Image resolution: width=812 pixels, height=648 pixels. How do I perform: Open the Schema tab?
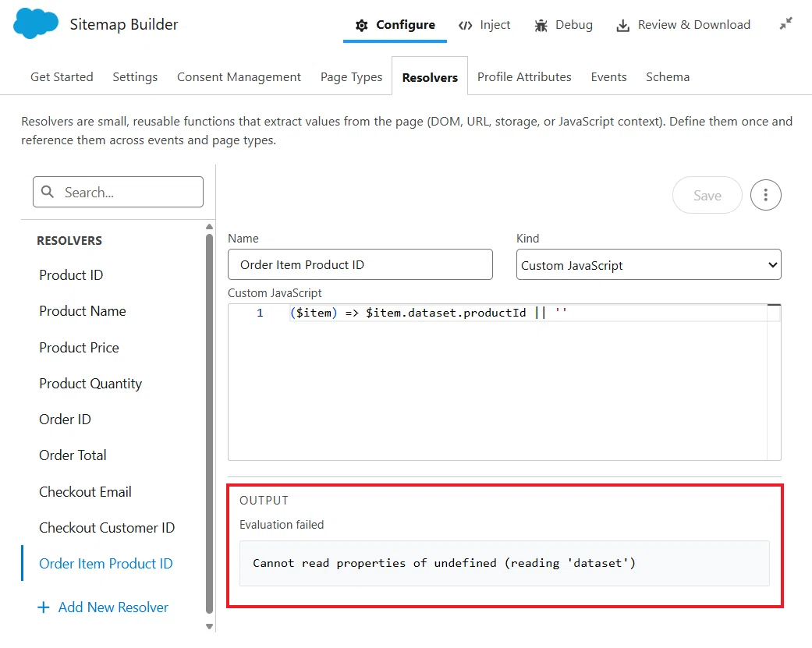click(668, 77)
